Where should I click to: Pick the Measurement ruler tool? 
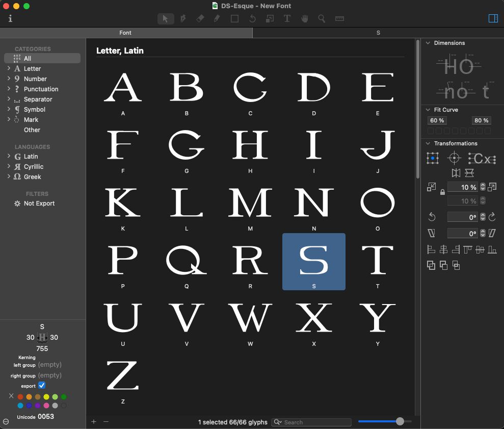click(339, 19)
